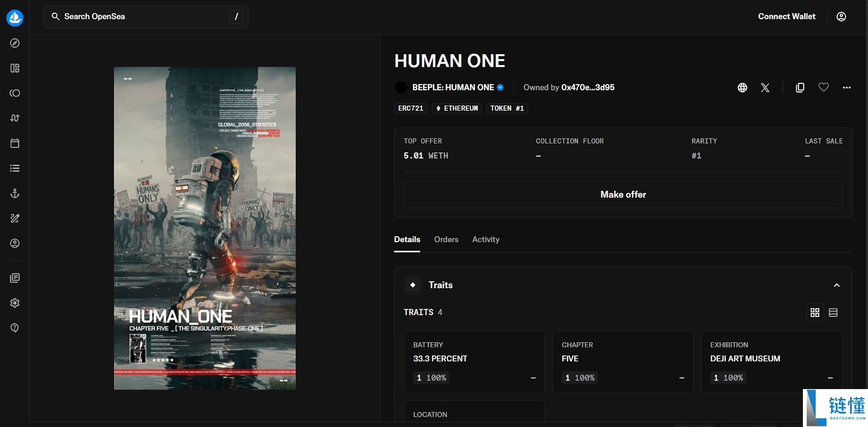
Task: Click the verified badge beside BEEPLE: HUMAN ONE
Action: (500, 87)
